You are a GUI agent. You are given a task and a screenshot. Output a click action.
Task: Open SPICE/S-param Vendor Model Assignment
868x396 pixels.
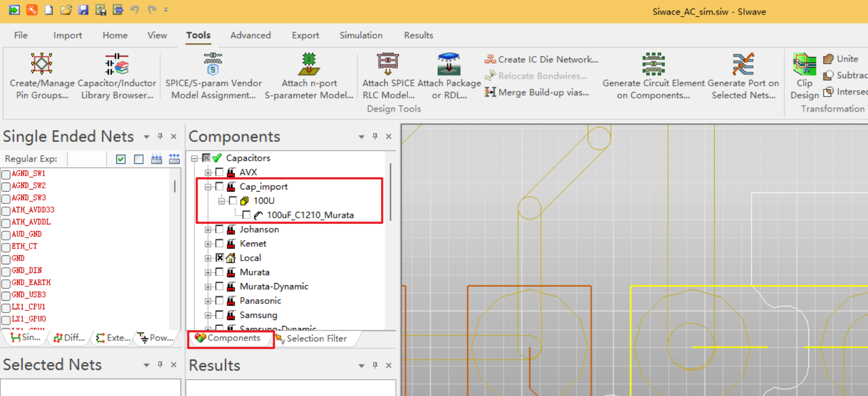point(213,76)
